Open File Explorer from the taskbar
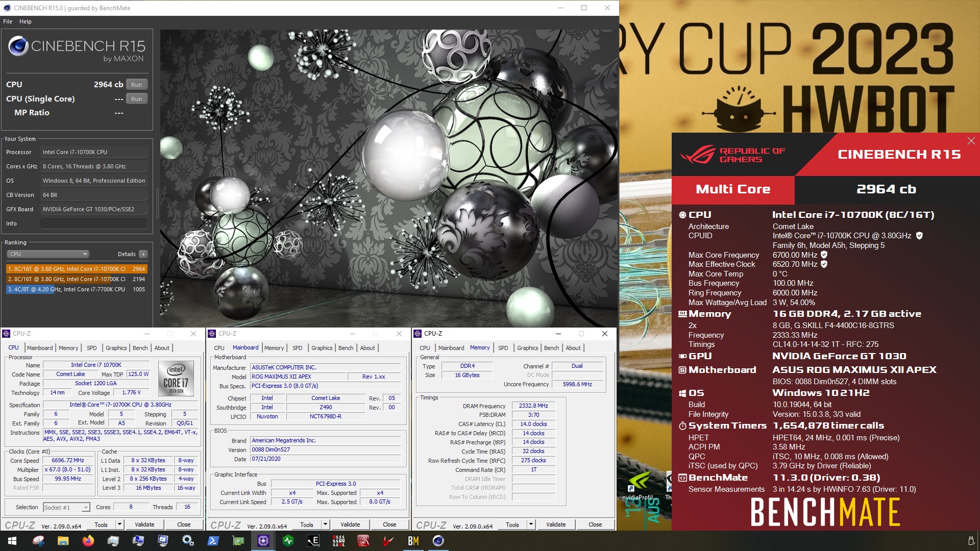Image resolution: width=980 pixels, height=551 pixels. 63,541
